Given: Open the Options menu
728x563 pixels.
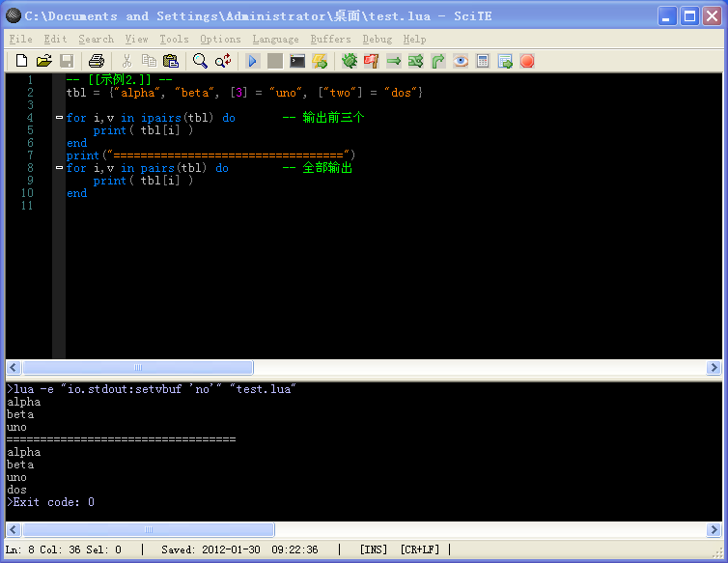Looking at the screenshot, I should pyautogui.click(x=220, y=39).
